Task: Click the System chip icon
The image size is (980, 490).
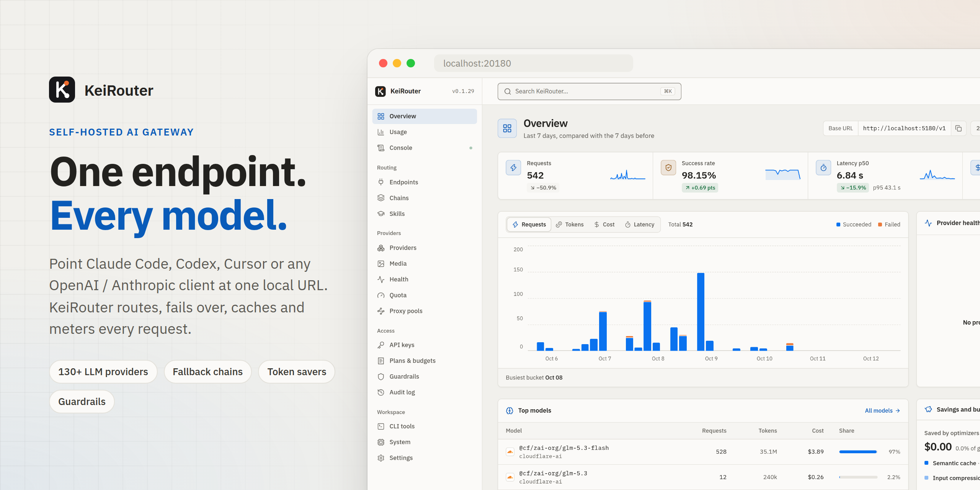Action: pyautogui.click(x=381, y=442)
